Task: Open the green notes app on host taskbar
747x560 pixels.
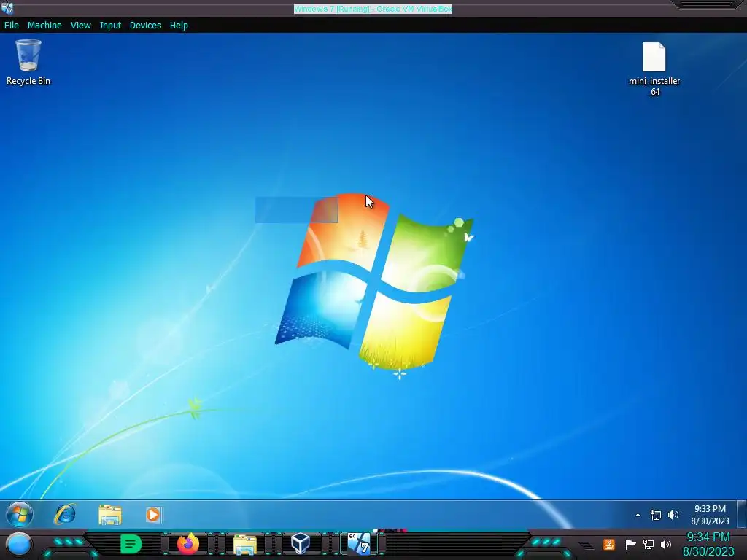Action: pyautogui.click(x=131, y=544)
